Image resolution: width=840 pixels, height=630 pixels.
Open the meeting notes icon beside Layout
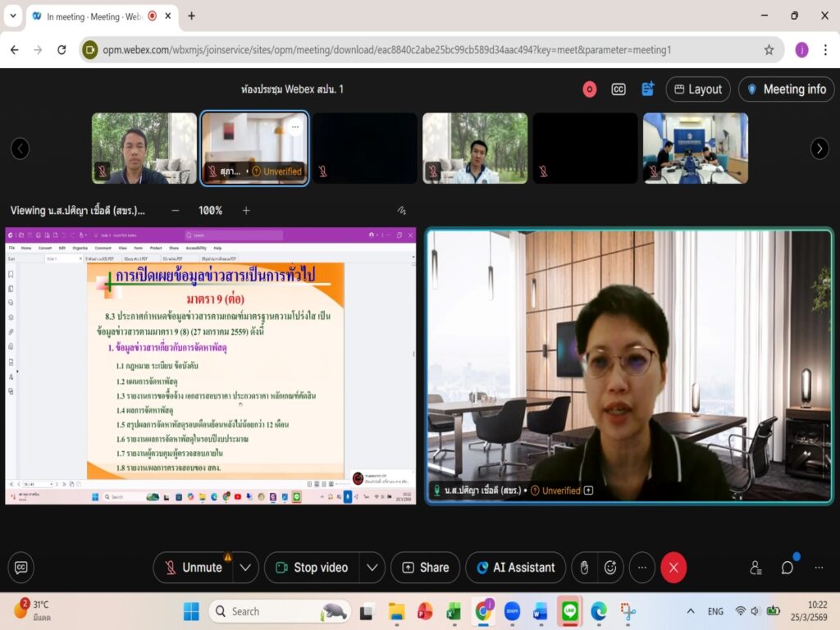[648, 89]
